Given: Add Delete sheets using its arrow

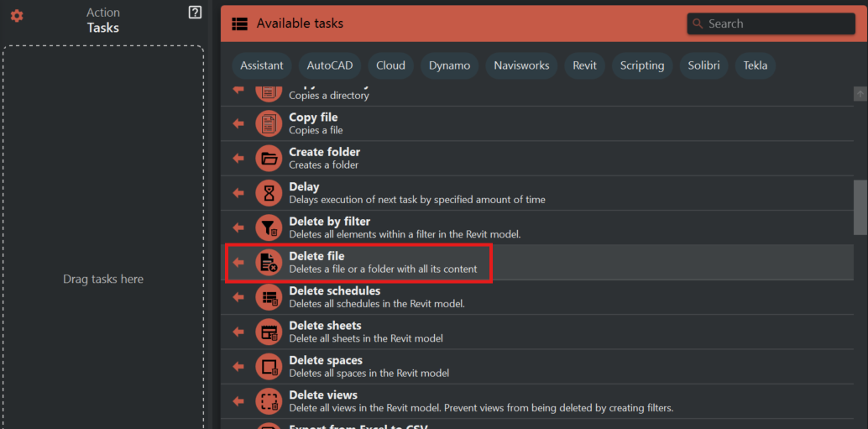Looking at the screenshot, I should click(238, 332).
